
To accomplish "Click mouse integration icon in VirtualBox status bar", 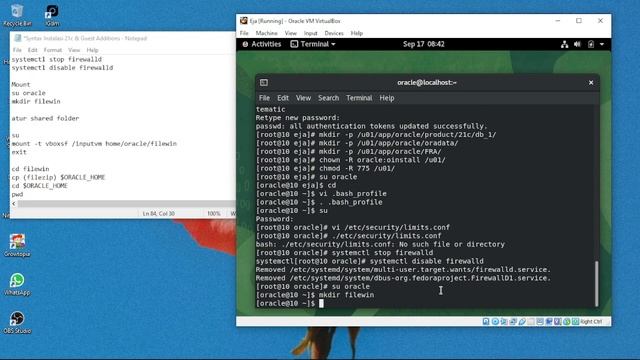I will tap(567, 322).
